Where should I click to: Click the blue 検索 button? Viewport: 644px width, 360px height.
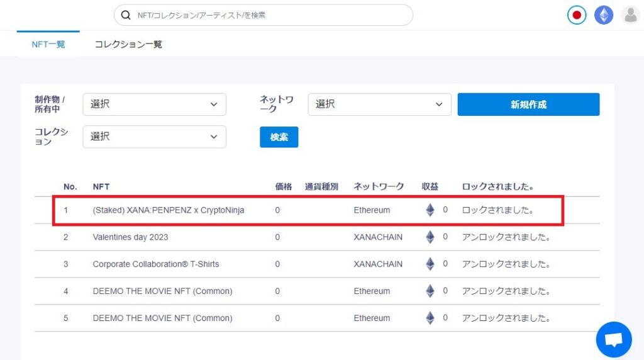coord(279,137)
